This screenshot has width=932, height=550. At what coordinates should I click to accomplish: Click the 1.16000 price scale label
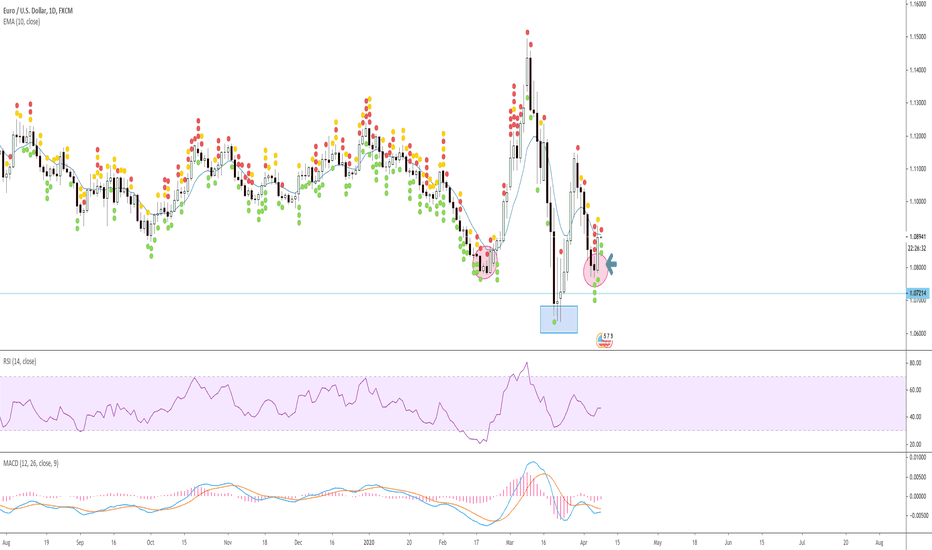(917, 4)
